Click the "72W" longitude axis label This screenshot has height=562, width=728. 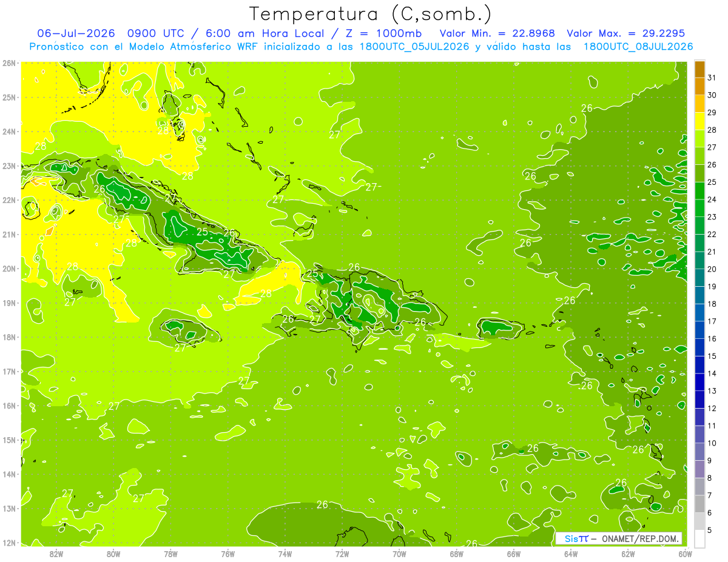(x=342, y=554)
